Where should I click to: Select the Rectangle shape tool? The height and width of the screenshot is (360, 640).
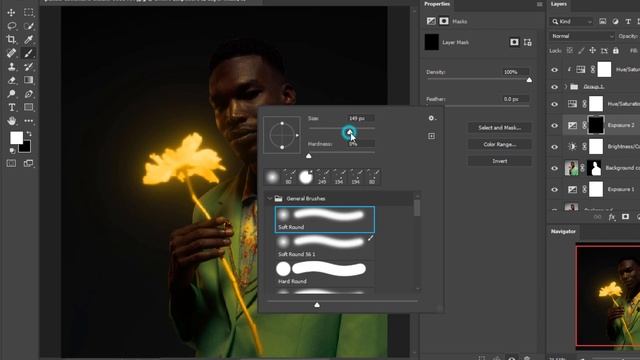pos(29,107)
